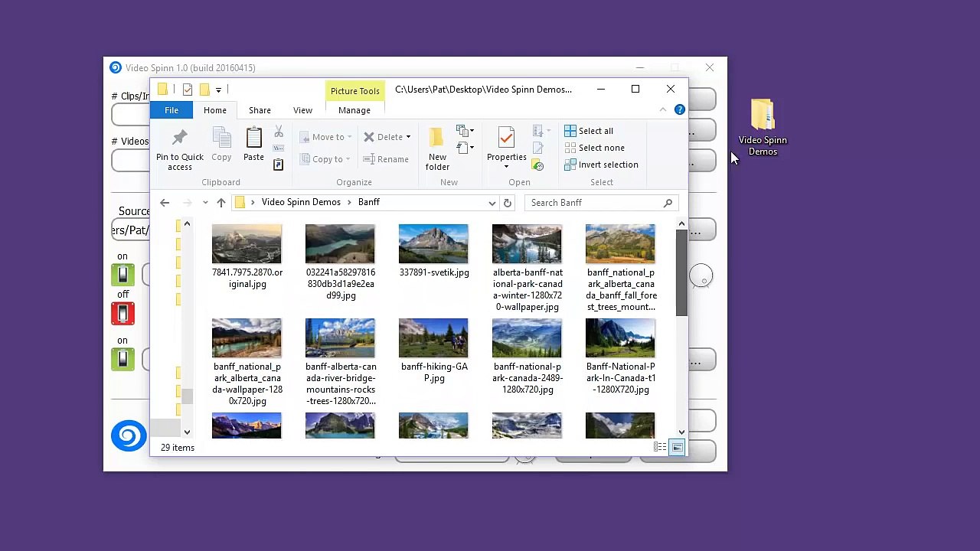The image size is (980, 551).
Task: Click the Paste clipboard icon
Action: click(253, 138)
